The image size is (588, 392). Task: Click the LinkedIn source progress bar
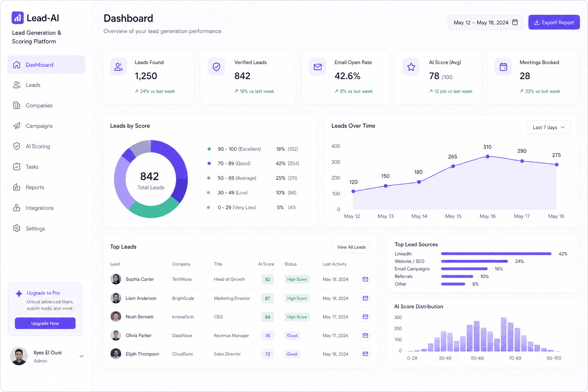(x=496, y=254)
